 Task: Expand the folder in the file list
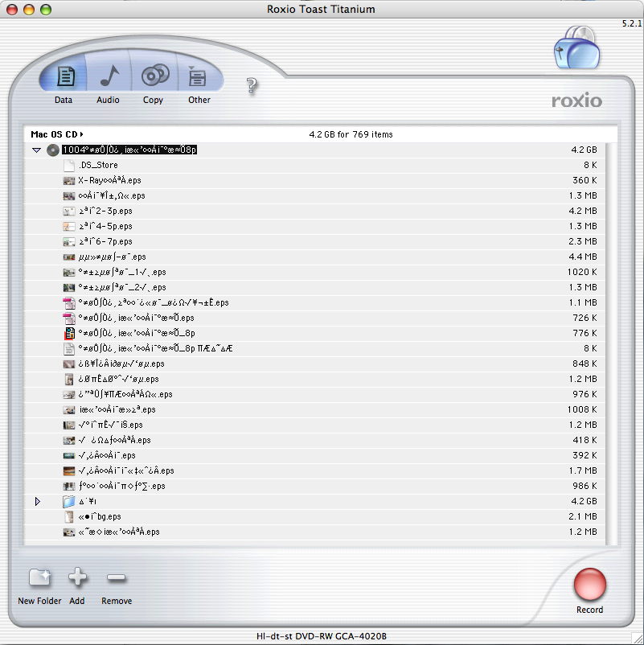(x=36, y=501)
